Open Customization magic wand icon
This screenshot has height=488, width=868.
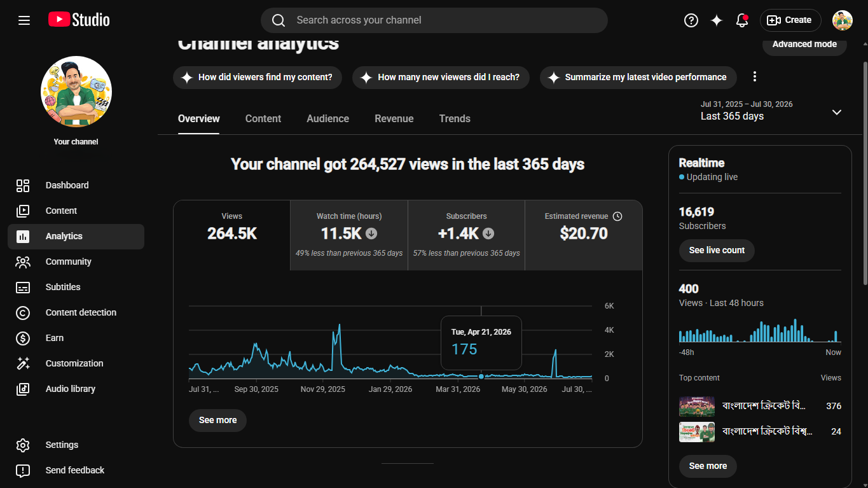pyautogui.click(x=23, y=363)
